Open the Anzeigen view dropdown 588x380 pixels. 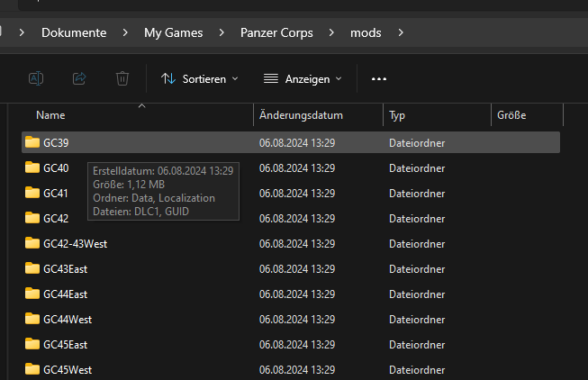point(303,78)
